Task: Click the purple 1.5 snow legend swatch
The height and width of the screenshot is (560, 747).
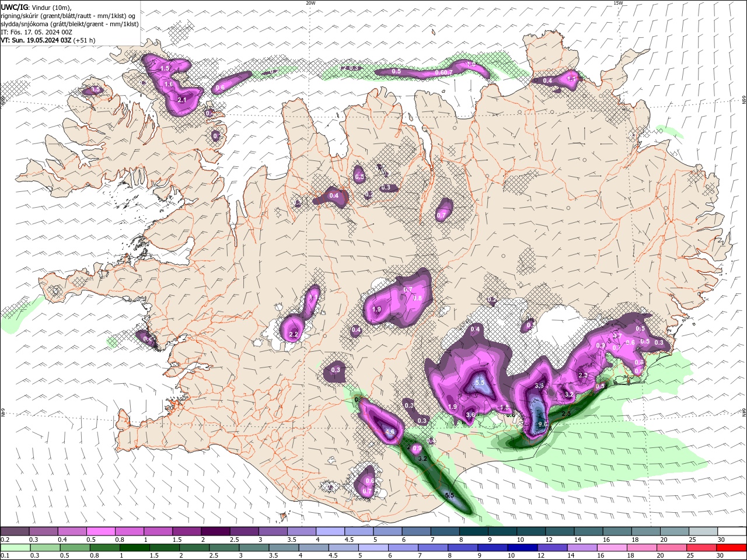Action: (x=186, y=531)
